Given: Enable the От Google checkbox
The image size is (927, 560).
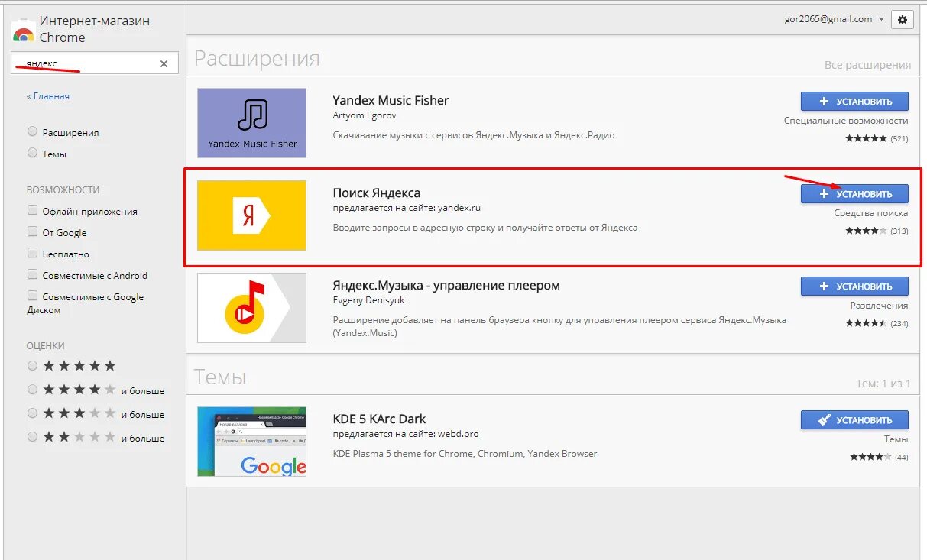Looking at the screenshot, I should point(32,231).
